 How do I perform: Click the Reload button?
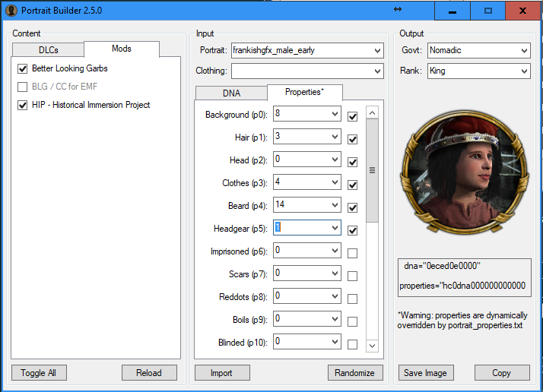click(x=149, y=372)
